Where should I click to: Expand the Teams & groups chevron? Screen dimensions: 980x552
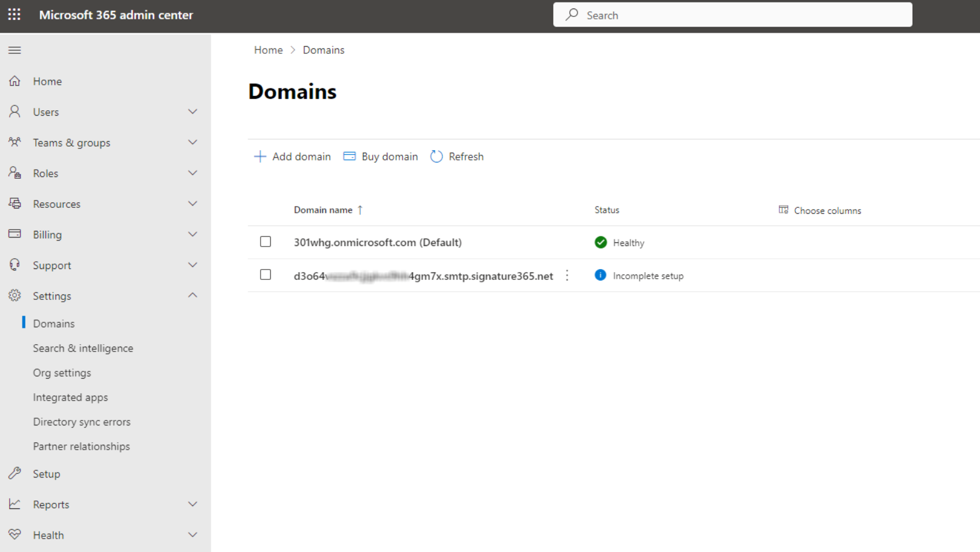[x=193, y=142]
